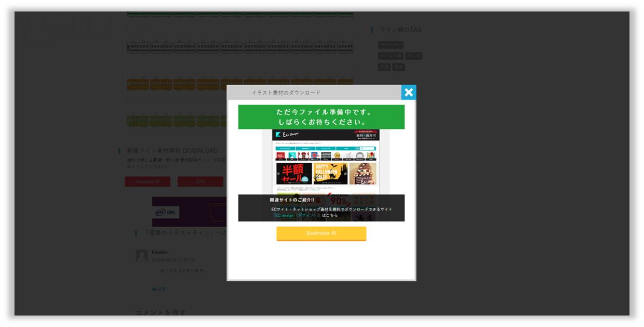Image resolution: width=644 pixels, height=327 pixels.
Task: Click the "罫線ライン素材無料 DOWNLOAD" heading
Action: pyautogui.click(x=172, y=151)
